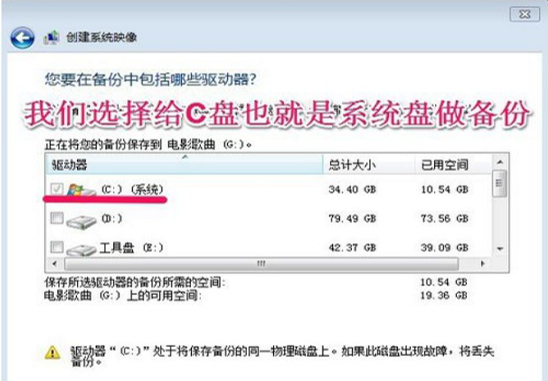The height and width of the screenshot is (381, 548).
Task: Sort by the 总计大小 column header
Action: pyautogui.click(x=369, y=165)
